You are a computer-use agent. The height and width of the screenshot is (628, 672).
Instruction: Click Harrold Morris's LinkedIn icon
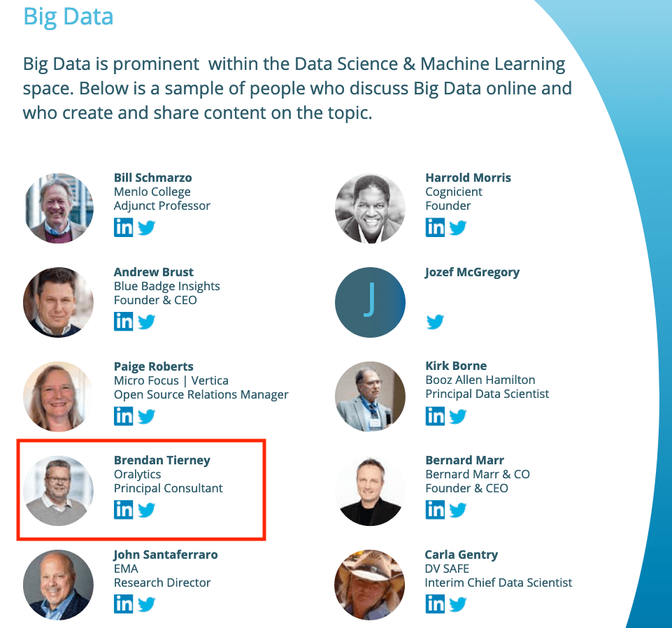tap(435, 227)
